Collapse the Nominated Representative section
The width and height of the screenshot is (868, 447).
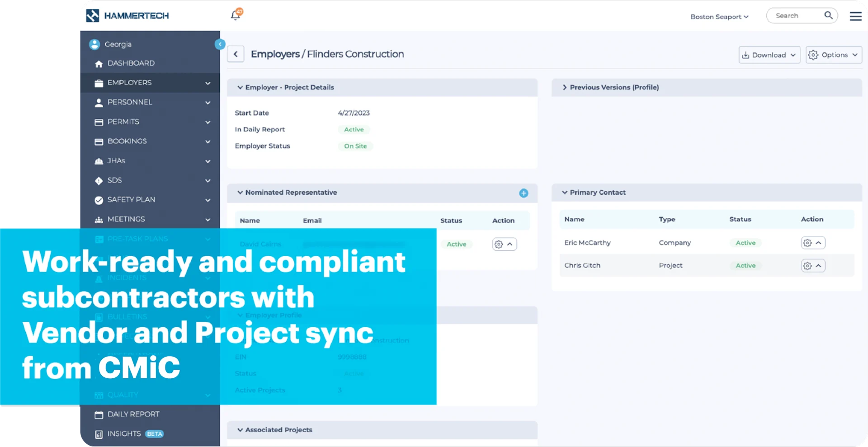click(240, 193)
